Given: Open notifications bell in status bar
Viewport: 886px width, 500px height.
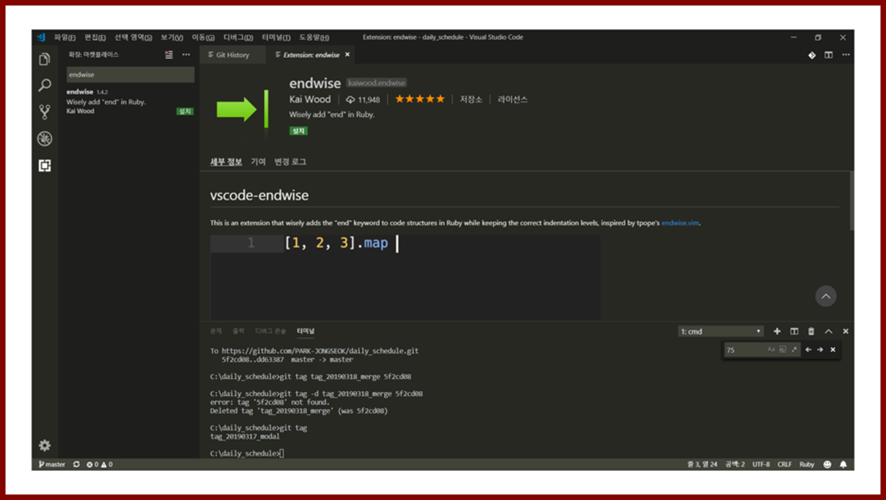Looking at the screenshot, I should tap(843, 464).
